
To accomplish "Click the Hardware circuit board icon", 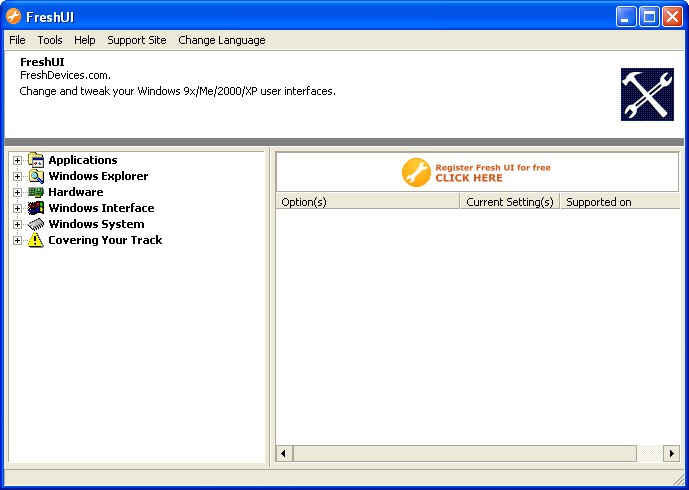I will [36, 192].
